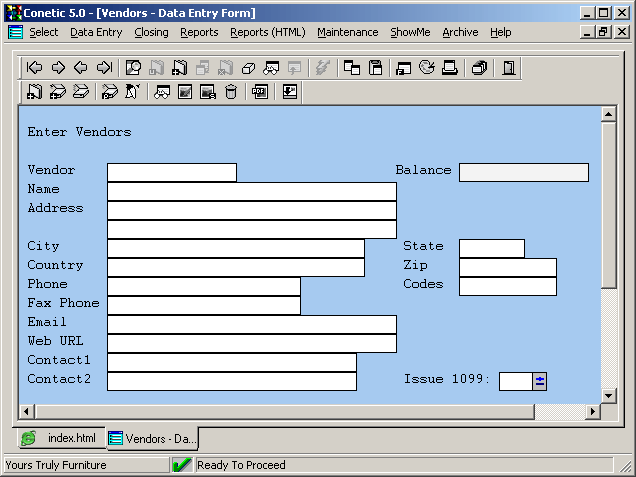The width and height of the screenshot is (636, 477).
Task: Focus the Zip input field
Action: (x=507, y=267)
